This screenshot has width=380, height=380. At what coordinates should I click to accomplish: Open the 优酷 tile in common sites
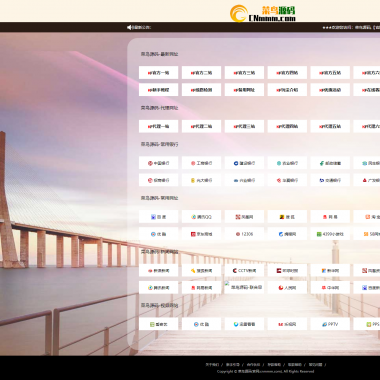(x=158, y=234)
